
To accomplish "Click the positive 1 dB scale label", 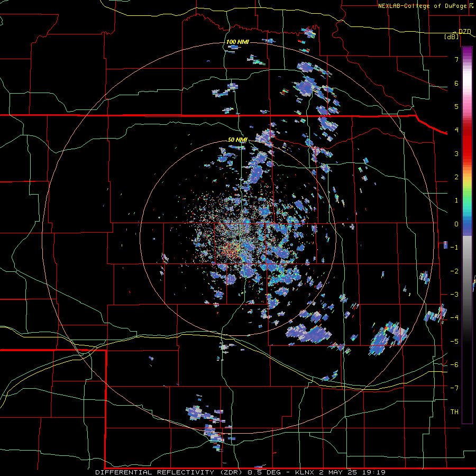I will click(456, 200).
